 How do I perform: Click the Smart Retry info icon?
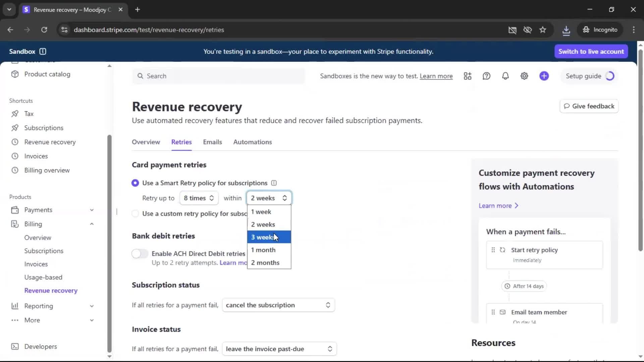click(274, 183)
